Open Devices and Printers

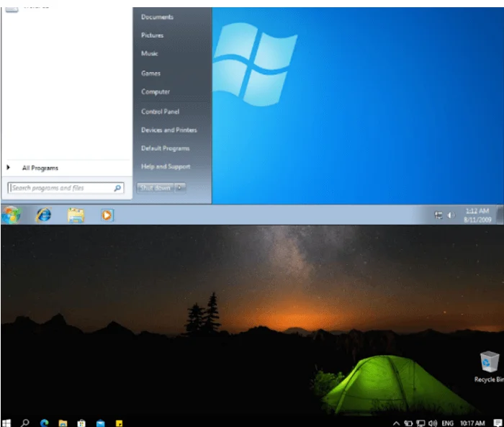pos(169,130)
